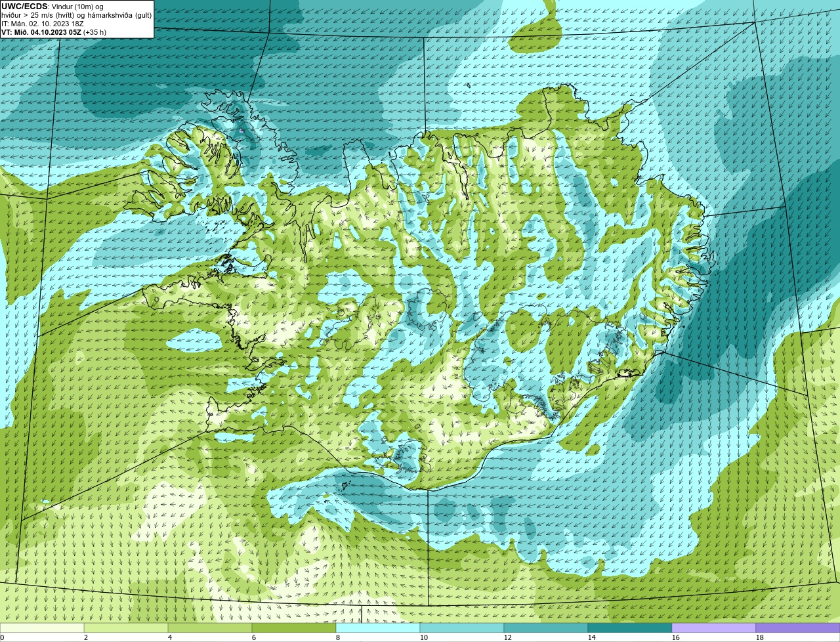Image resolution: width=840 pixels, height=642 pixels.
Task: Click the 0–2 m/s palest legend color segment
Action: point(42,628)
